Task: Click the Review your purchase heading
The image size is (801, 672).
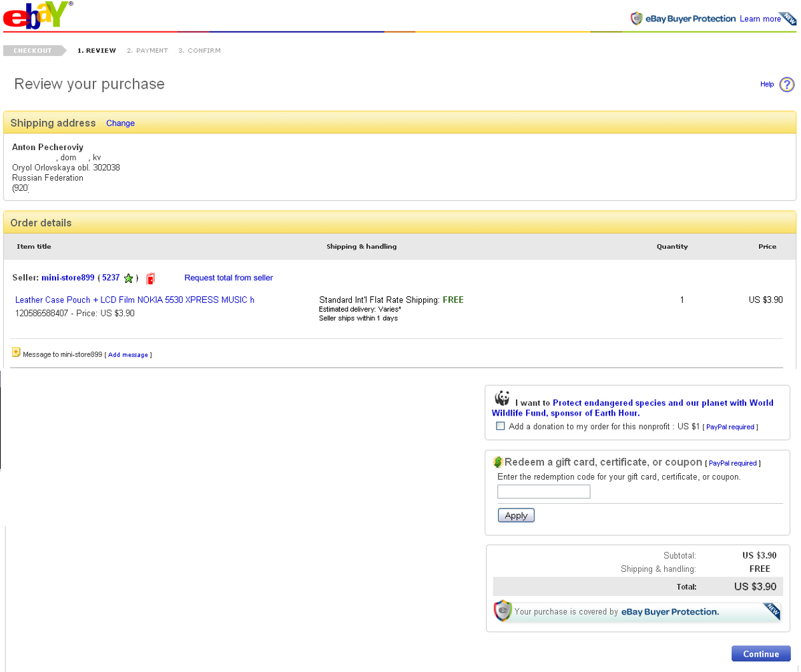Action: pyautogui.click(x=89, y=84)
